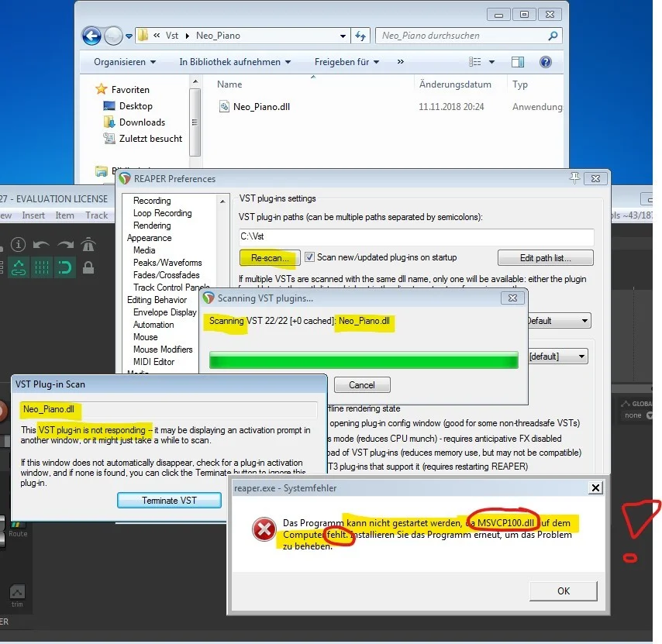Select Mouse Modifiers preferences page

pyautogui.click(x=163, y=350)
